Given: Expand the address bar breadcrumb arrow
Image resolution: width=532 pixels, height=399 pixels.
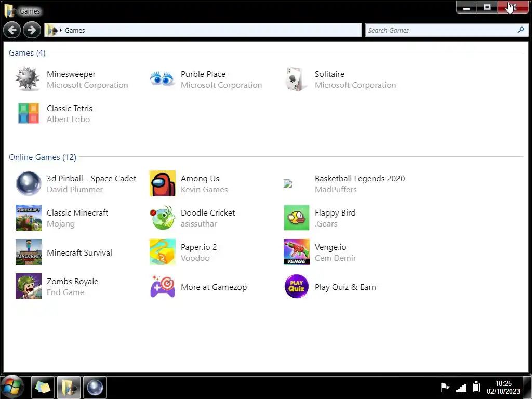Looking at the screenshot, I should click(x=61, y=30).
